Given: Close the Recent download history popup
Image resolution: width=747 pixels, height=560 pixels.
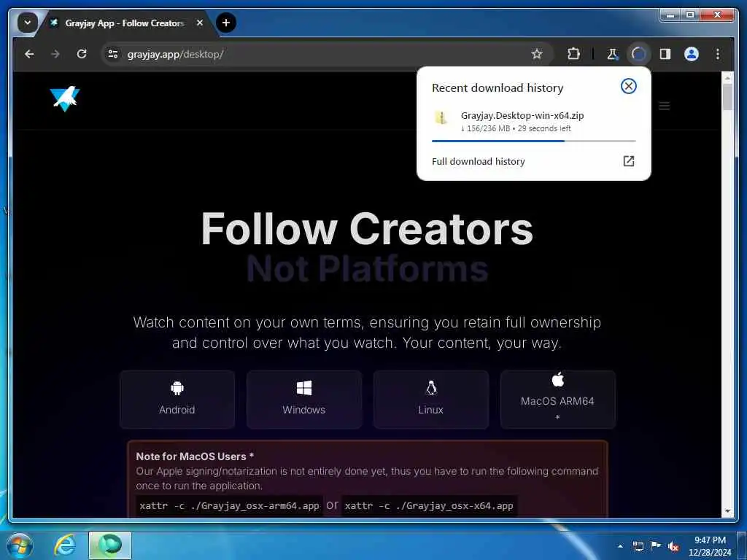Looking at the screenshot, I should (x=628, y=86).
